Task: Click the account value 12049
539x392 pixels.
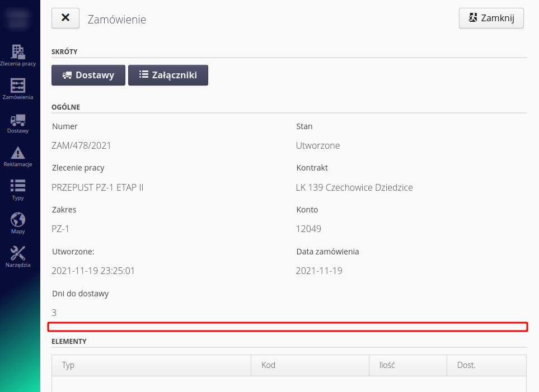Action: pyautogui.click(x=308, y=229)
